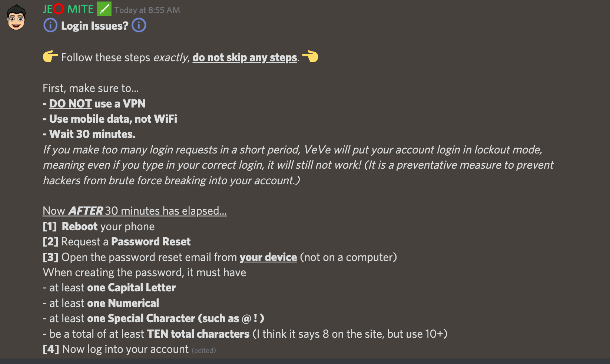
Task: Click the right-pointing hand emoji
Action: 50,57
